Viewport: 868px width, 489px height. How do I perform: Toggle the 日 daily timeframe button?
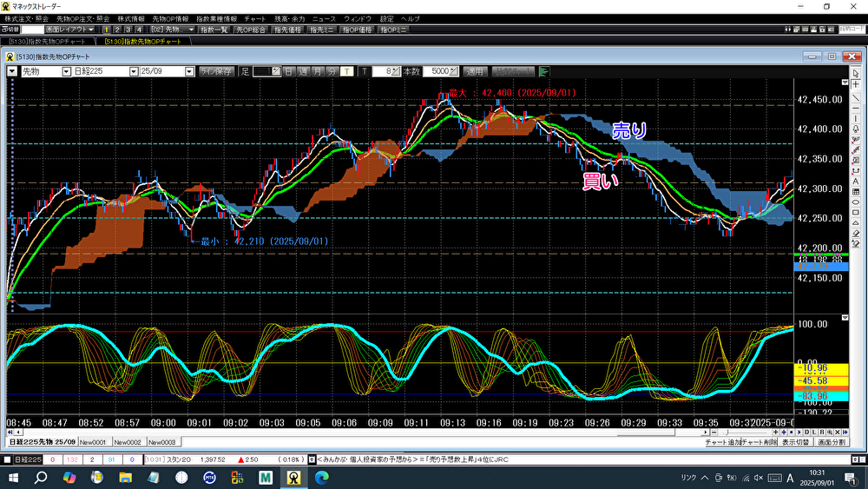(288, 71)
